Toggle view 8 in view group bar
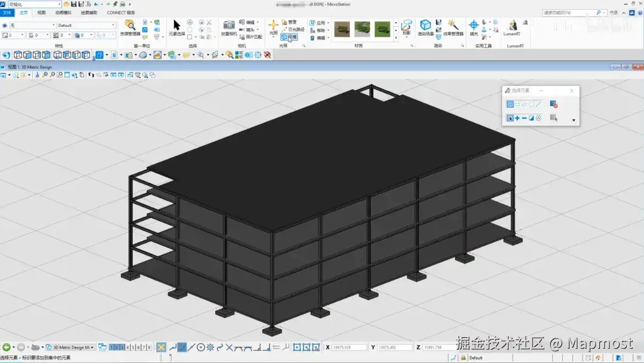644x363 pixels. (x=148, y=347)
